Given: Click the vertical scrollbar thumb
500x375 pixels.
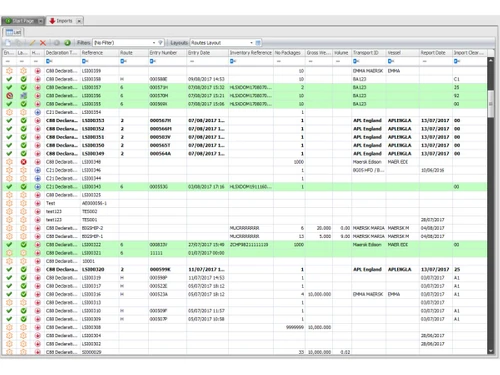Looking at the screenshot, I should [491, 103].
